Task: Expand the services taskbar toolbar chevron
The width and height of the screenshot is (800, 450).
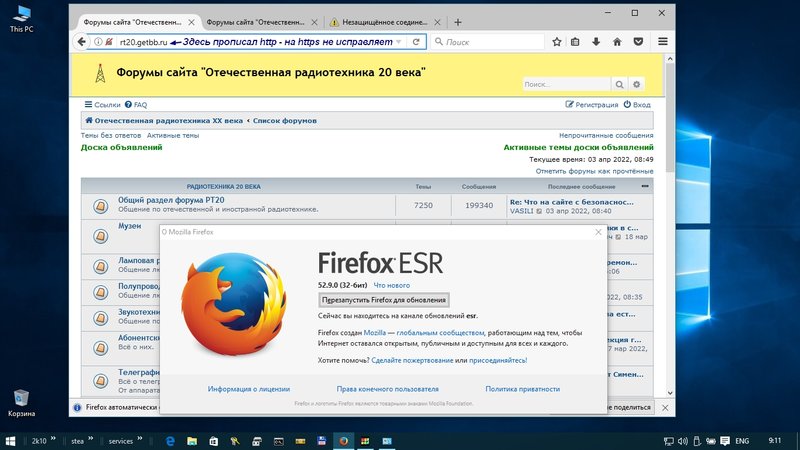Action: [x=139, y=439]
